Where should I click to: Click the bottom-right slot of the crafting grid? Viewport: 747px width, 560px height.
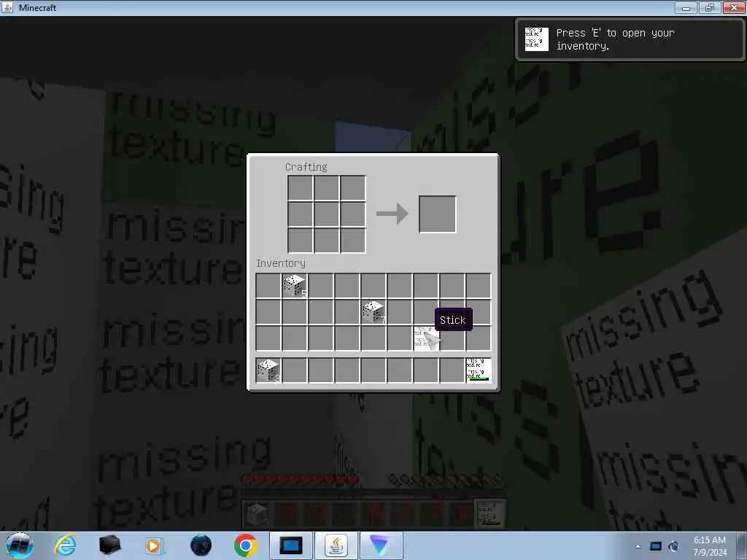[353, 240]
